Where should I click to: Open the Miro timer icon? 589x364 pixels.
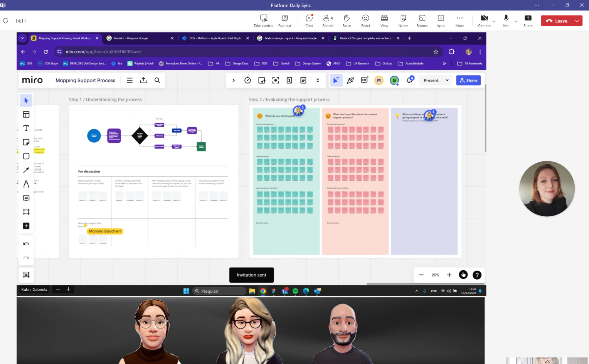click(x=247, y=80)
